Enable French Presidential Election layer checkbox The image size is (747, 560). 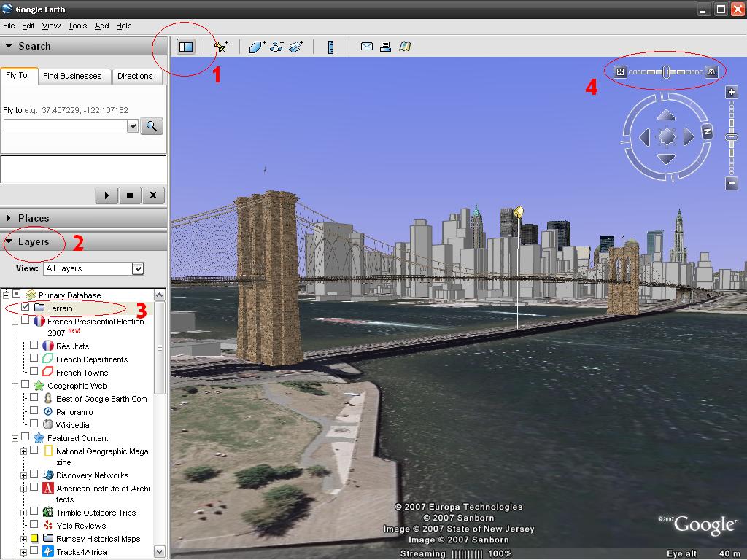(x=26, y=321)
